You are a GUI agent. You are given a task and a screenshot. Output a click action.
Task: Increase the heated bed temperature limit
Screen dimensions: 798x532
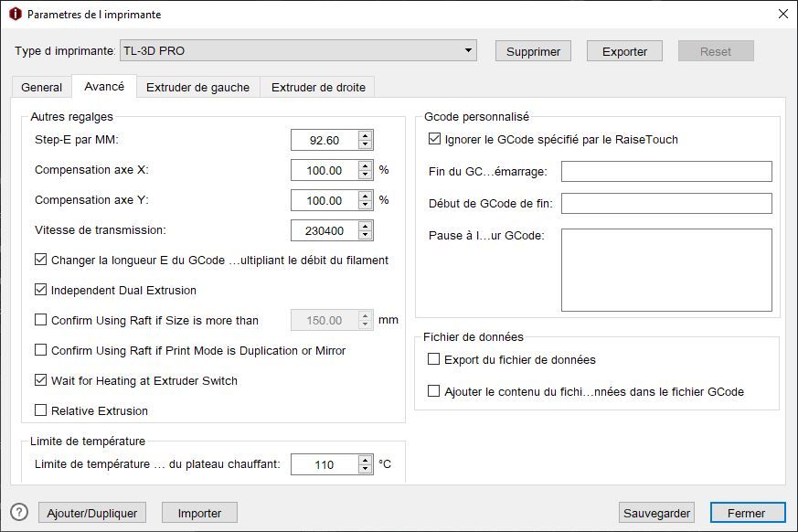coord(366,460)
